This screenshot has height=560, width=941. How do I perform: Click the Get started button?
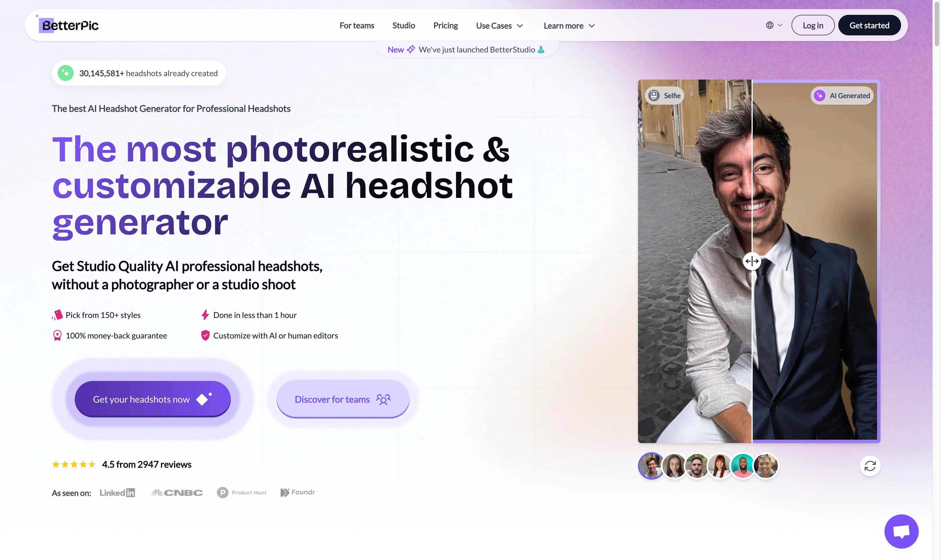pos(869,25)
